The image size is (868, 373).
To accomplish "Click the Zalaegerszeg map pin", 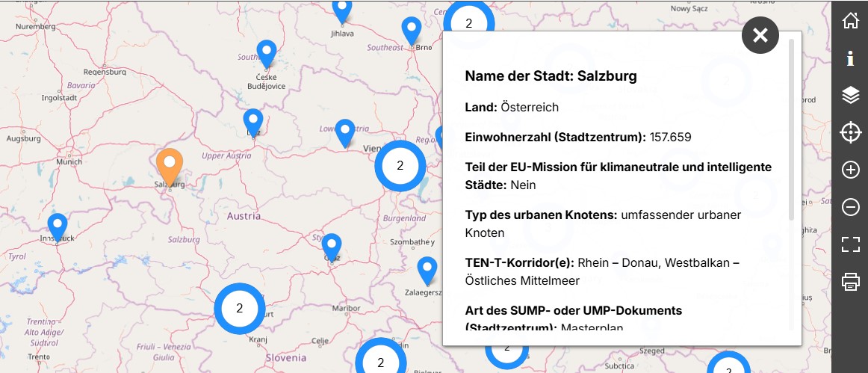I will (x=427, y=269).
